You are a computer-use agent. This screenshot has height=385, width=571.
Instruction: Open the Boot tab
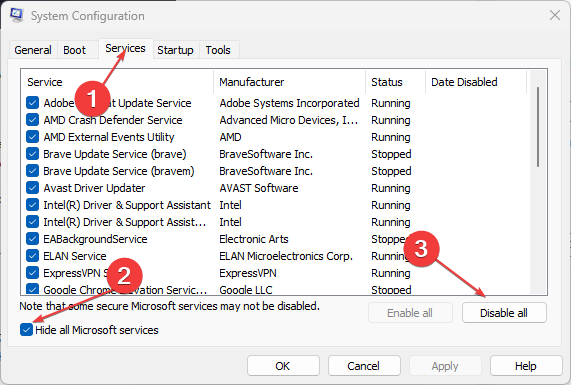pyautogui.click(x=75, y=50)
